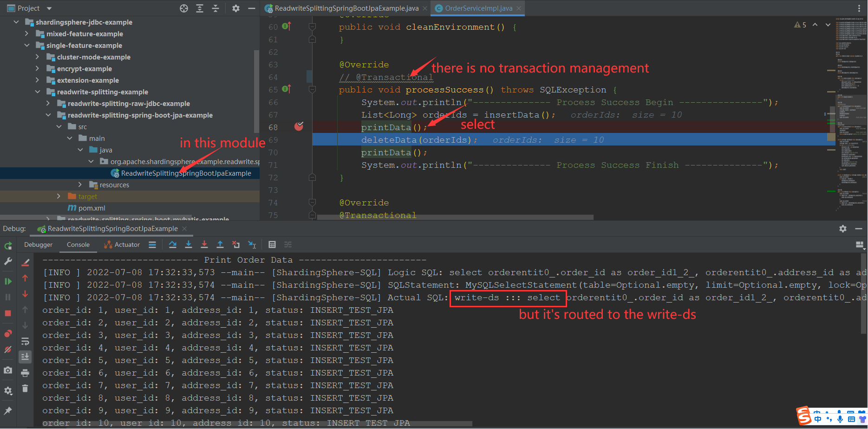This screenshot has height=429, width=868.
Task: Click the camera thread dump icon
Action: [8, 370]
